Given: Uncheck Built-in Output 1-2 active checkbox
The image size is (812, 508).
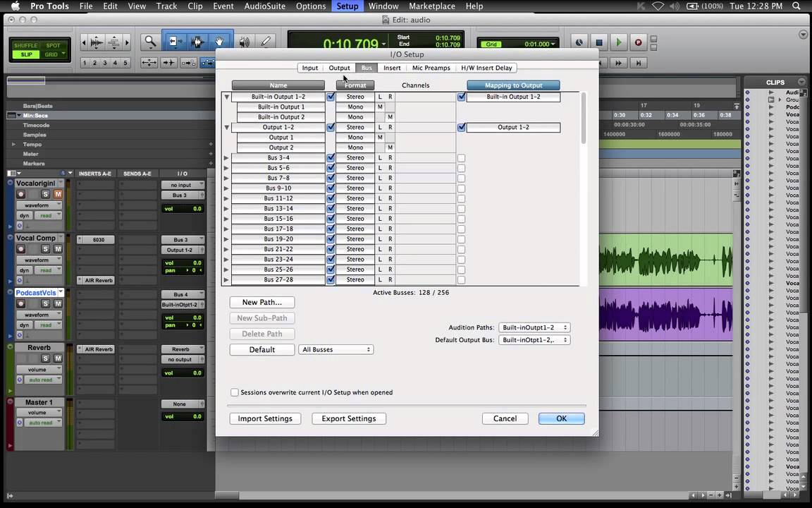Looking at the screenshot, I should [x=331, y=97].
